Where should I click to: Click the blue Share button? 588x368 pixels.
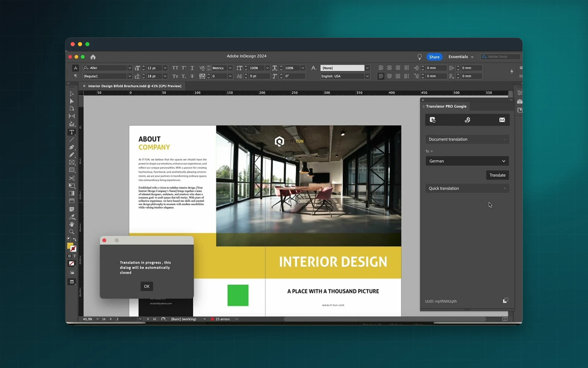[434, 57]
